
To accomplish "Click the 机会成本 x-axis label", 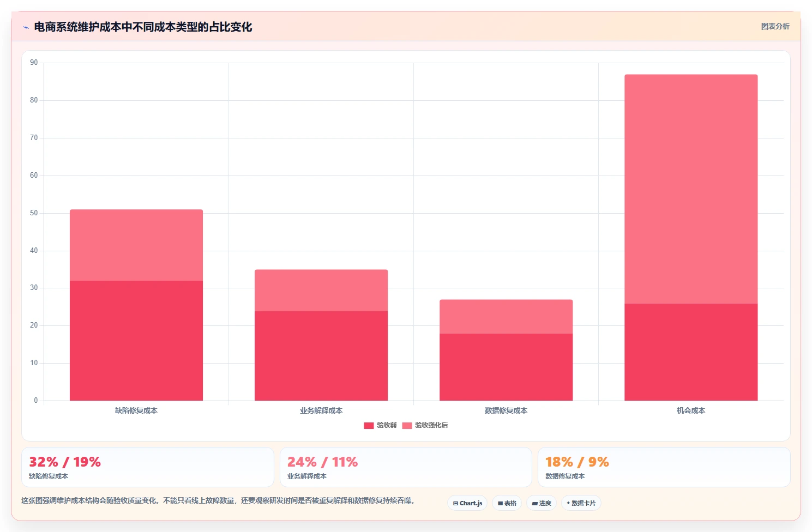I will pyautogui.click(x=691, y=410).
